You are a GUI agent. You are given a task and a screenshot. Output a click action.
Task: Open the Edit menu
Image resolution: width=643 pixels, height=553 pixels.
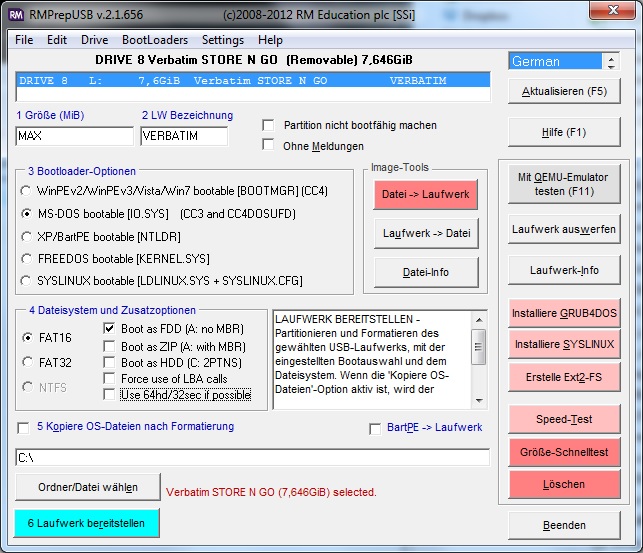point(57,40)
